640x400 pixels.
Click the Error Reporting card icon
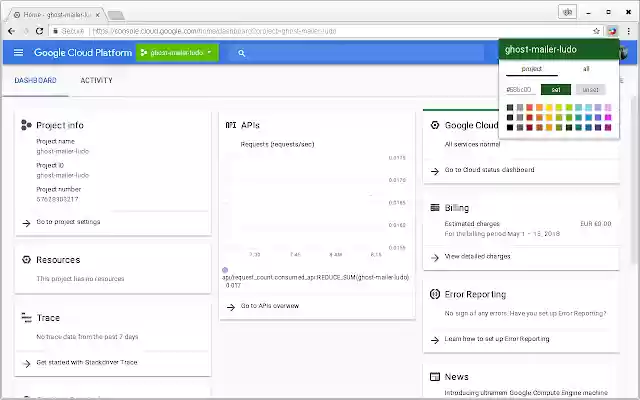coord(435,294)
